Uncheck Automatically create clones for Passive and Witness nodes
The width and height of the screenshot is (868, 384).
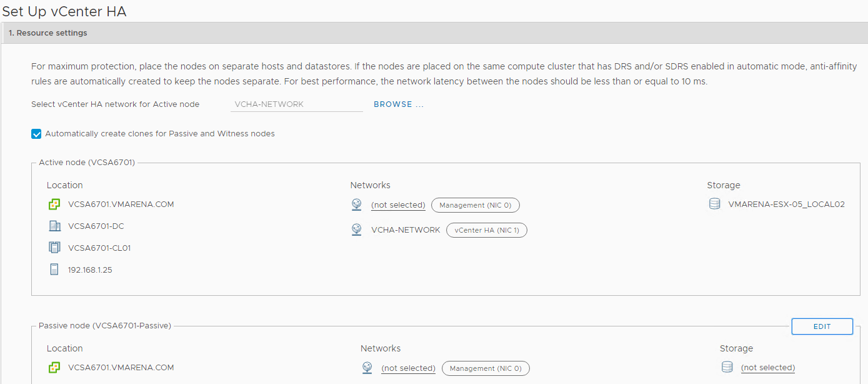coord(36,134)
